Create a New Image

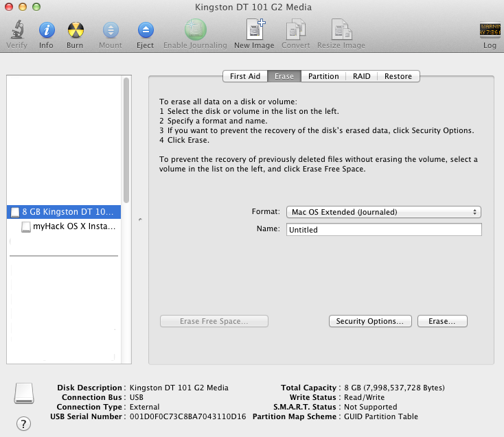pos(255,29)
